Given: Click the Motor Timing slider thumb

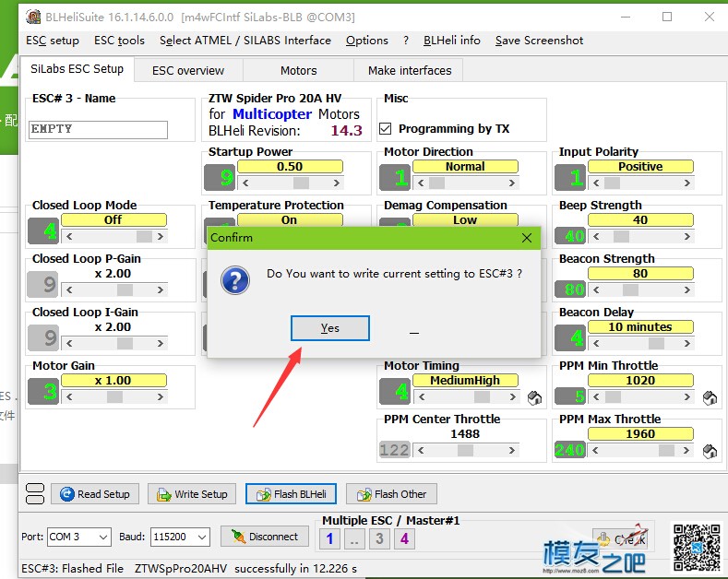Looking at the screenshot, I should click(482, 396).
